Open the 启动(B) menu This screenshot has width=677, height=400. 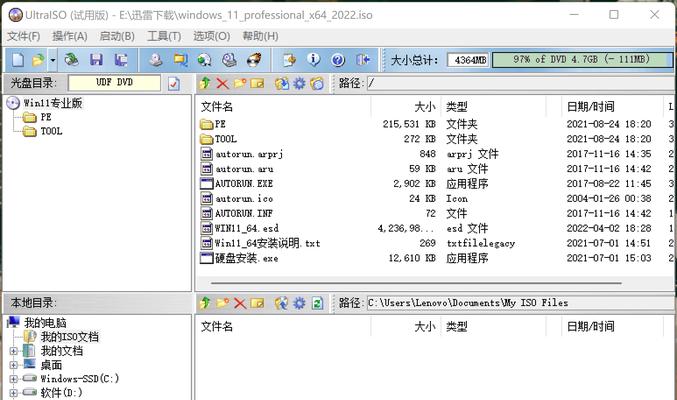coord(117,36)
